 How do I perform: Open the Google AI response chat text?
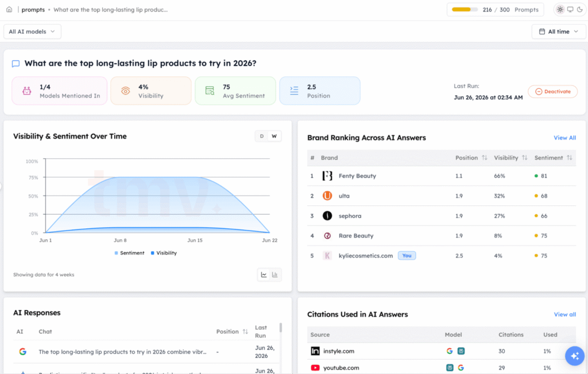122,352
